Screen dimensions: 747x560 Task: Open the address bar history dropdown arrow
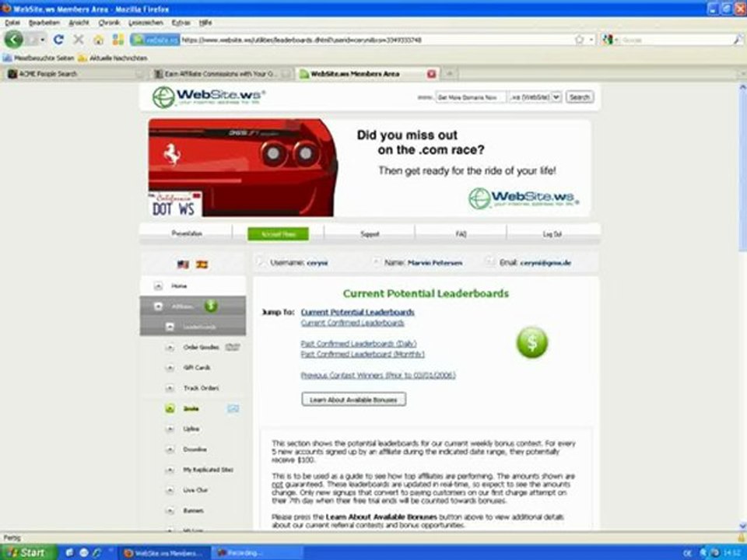pos(591,40)
